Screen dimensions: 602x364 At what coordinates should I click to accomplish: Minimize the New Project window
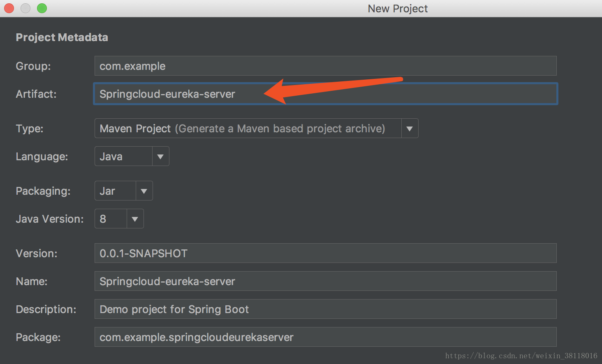click(25, 8)
